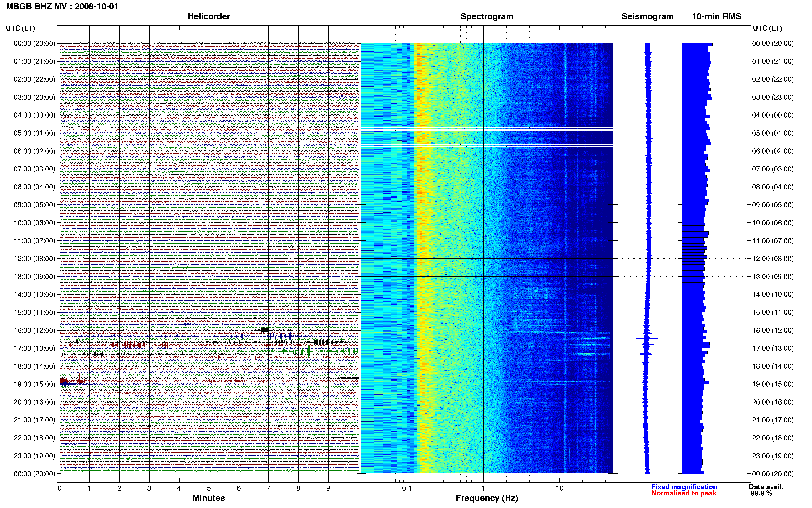Click left time label '23:00 (19:00)'

34,456
